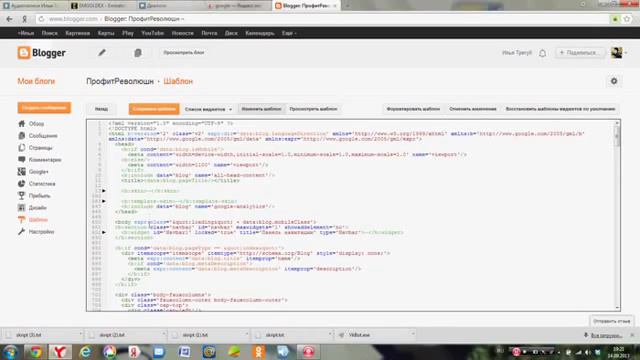Open Internet Explorer taskbar icon

pyautogui.click(x=85, y=352)
